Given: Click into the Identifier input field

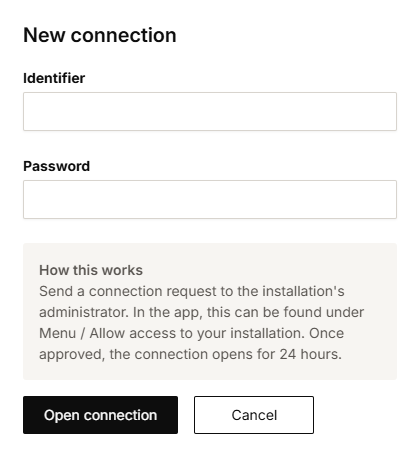Looking at the screenshot, I should tap(210, 111).
